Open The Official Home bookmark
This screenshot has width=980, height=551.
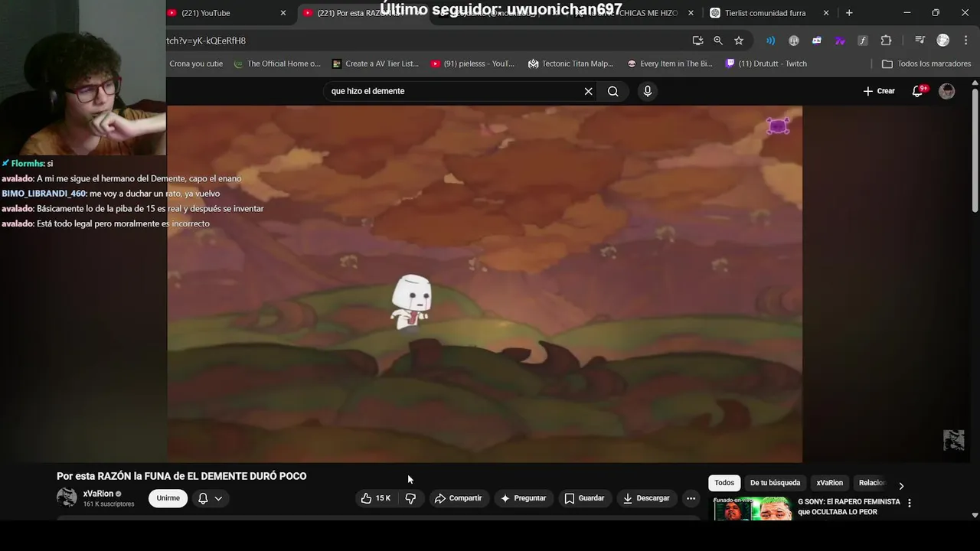(x=277, y=64)
